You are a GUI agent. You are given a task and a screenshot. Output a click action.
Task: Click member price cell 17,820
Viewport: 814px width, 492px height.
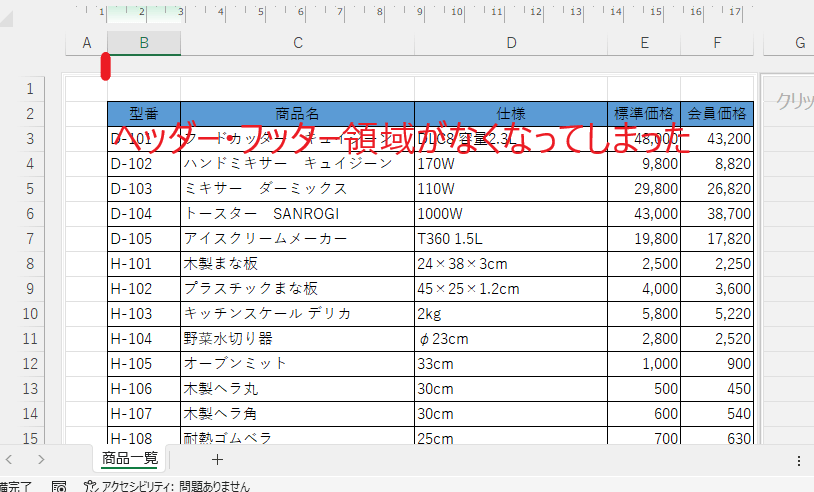(717, 239)
